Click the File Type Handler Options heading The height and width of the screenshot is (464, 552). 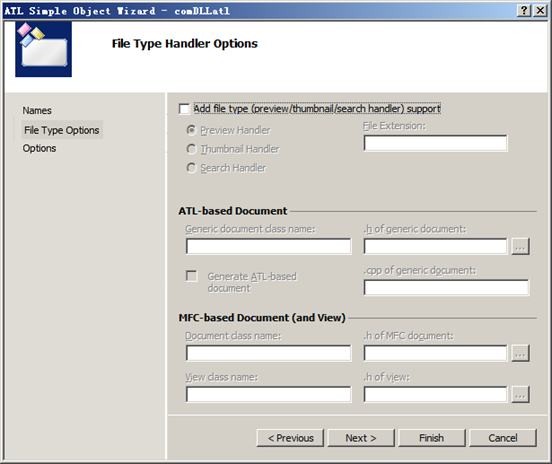(x=185, y=44)
